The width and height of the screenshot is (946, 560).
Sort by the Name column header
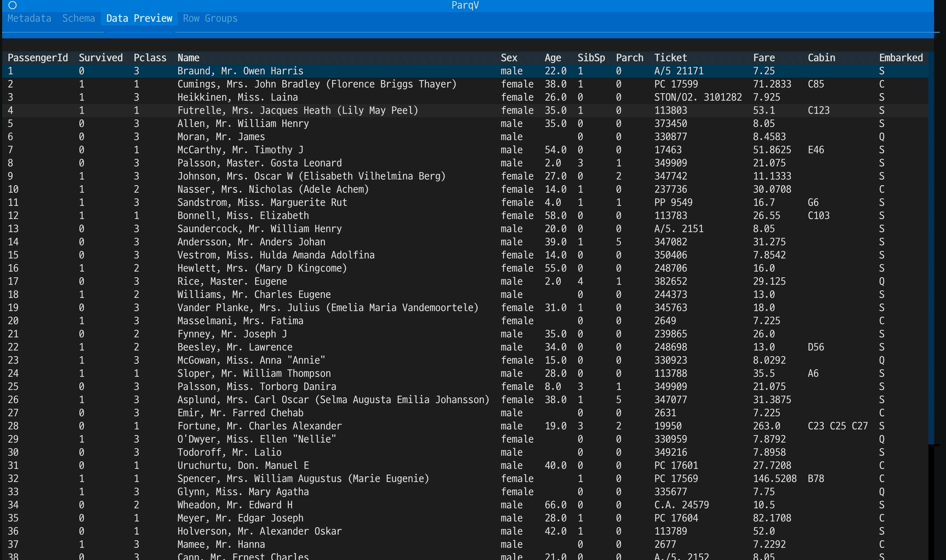click(188, 57)
